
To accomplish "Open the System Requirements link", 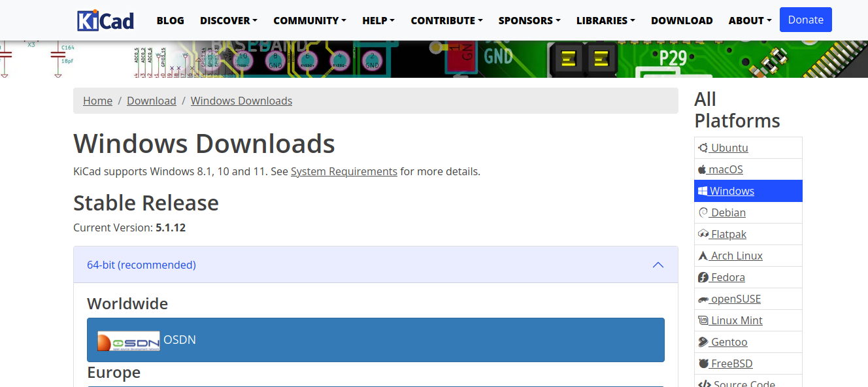I will point(344,171).
